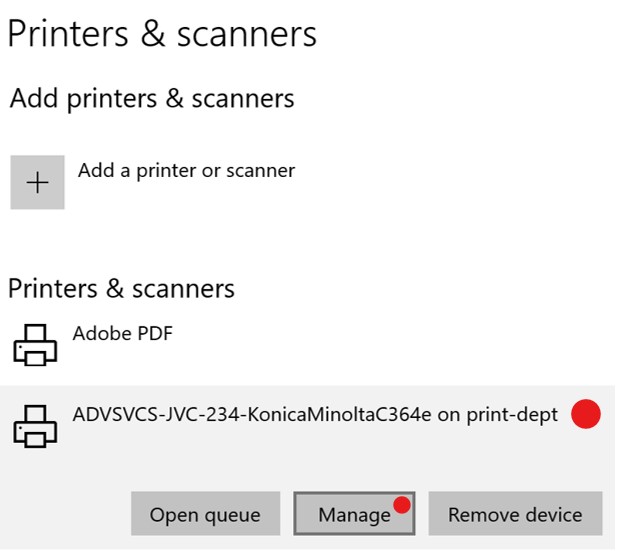Select the ADVSVCS-JVC-234-KonicaMinoltaC364e printer name
The image size is (626, 551).
[252, 415]
